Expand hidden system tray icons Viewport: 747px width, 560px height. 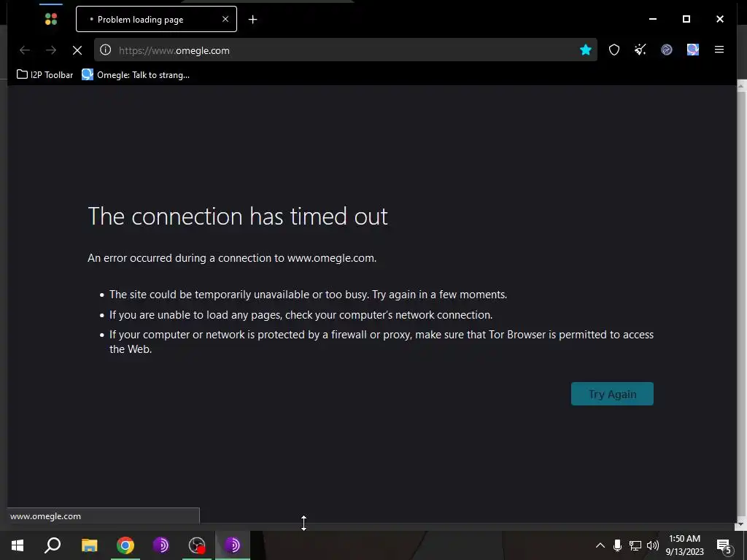point(600,545)
